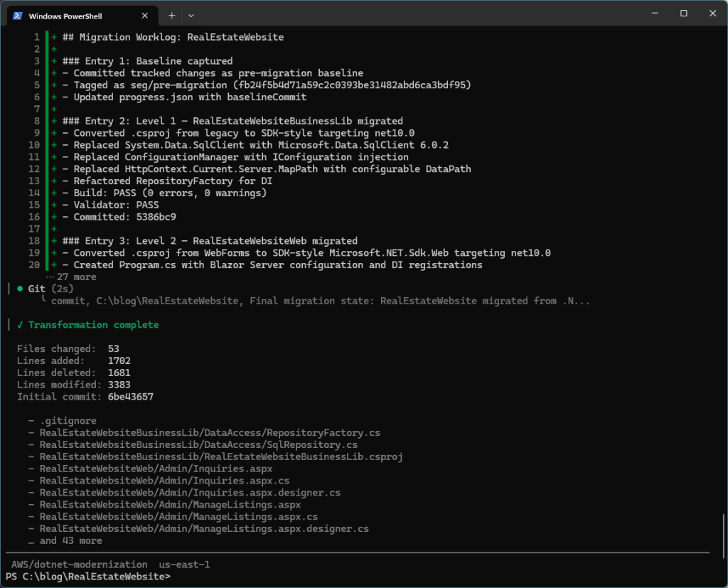Click the us-east-1 region label
The width and height of the screenshot is (728, 588).
(184, 565)
